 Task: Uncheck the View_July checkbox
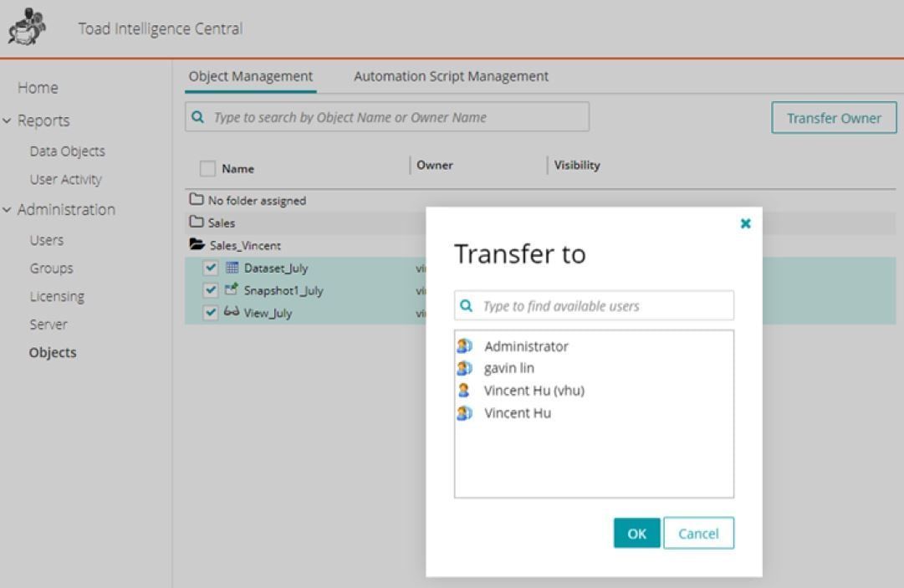tap(211, 313)
